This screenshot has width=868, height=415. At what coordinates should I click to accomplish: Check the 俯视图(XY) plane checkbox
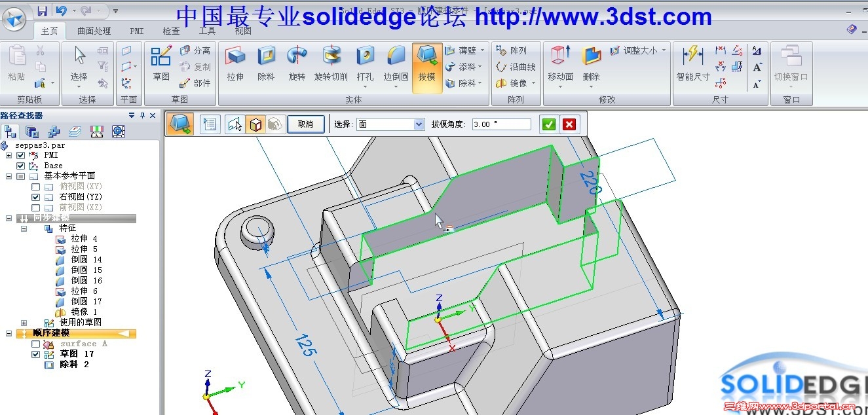click(x=35, y=187)
